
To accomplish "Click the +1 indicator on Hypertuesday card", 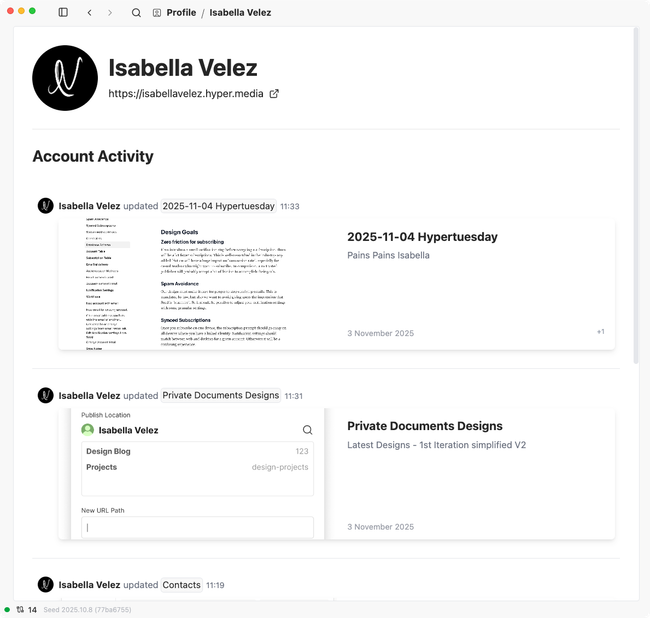I will point(600,331).
